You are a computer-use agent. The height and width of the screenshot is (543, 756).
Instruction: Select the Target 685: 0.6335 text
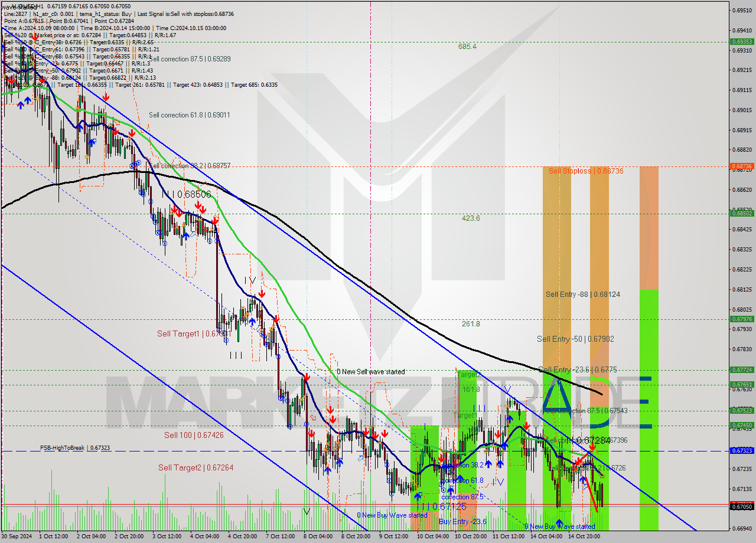tap(254, 84)
